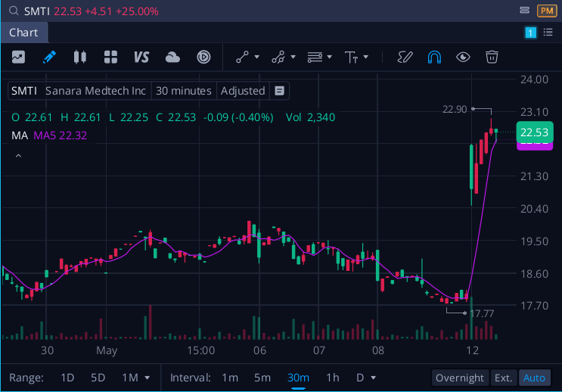This screenshot has height=392, width=562.
Task: Click the 22.53 current price tag
Action: coord(535,132)
